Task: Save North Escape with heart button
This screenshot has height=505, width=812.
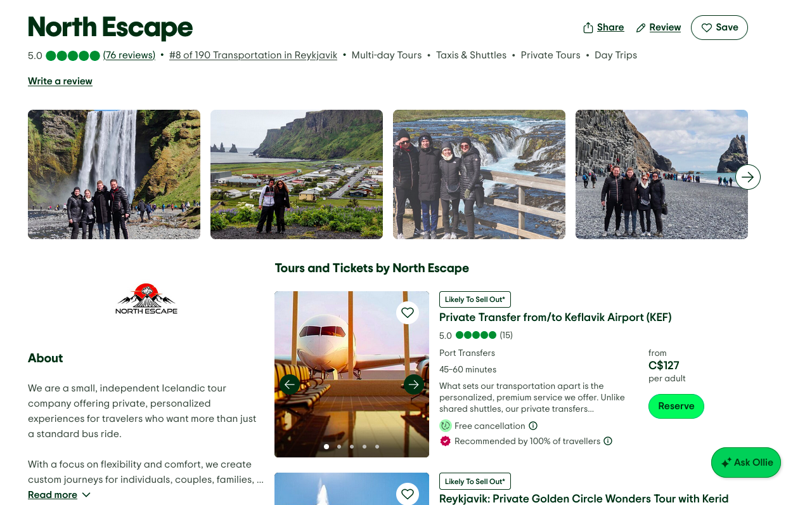Action: click(x=719, y=27)
